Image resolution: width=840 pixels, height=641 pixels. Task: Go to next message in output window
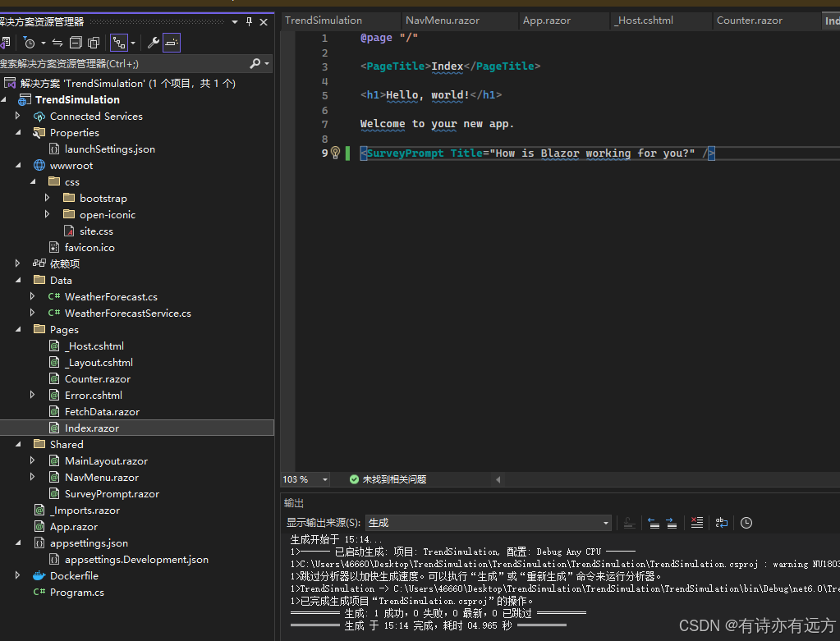(x=671, y=523)
